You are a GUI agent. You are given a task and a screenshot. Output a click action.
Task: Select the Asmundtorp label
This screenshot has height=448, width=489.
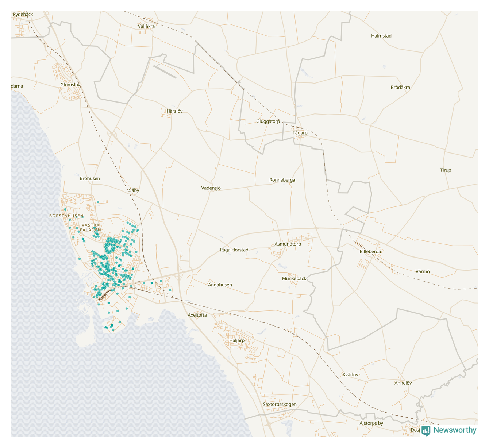pyautogui.click(x=288, y=244)
